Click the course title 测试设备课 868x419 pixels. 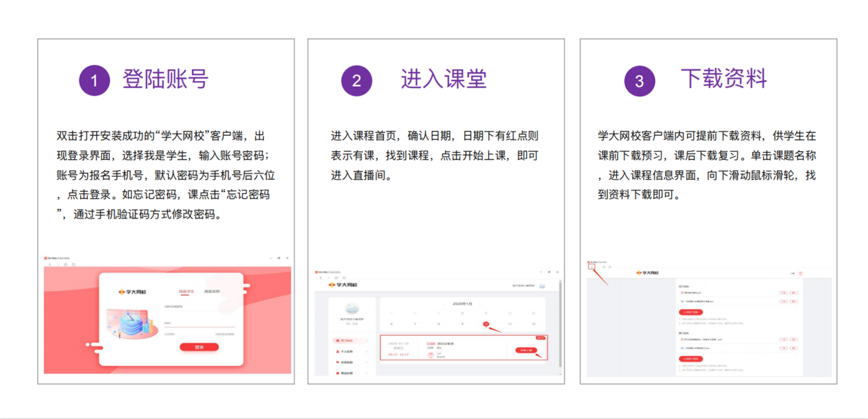446,344
